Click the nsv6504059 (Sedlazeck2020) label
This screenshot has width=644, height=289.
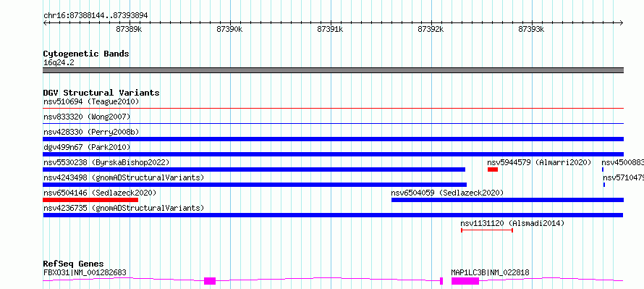[x=447, y=193]
